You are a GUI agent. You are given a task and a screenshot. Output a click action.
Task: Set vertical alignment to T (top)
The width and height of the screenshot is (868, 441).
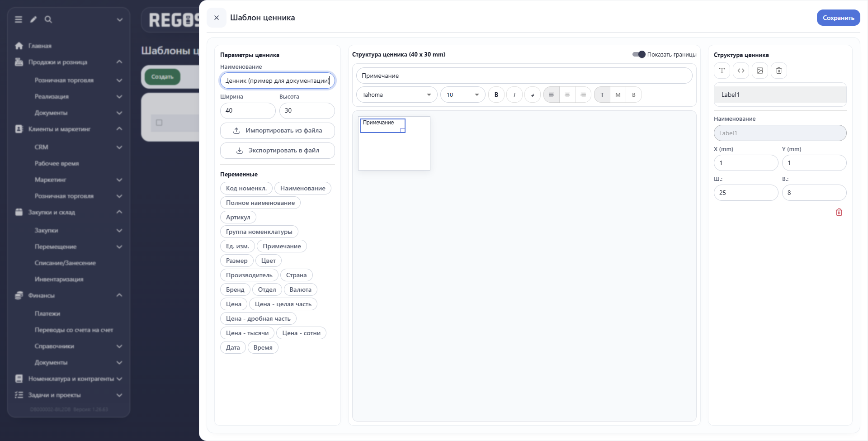click(602, 95)
